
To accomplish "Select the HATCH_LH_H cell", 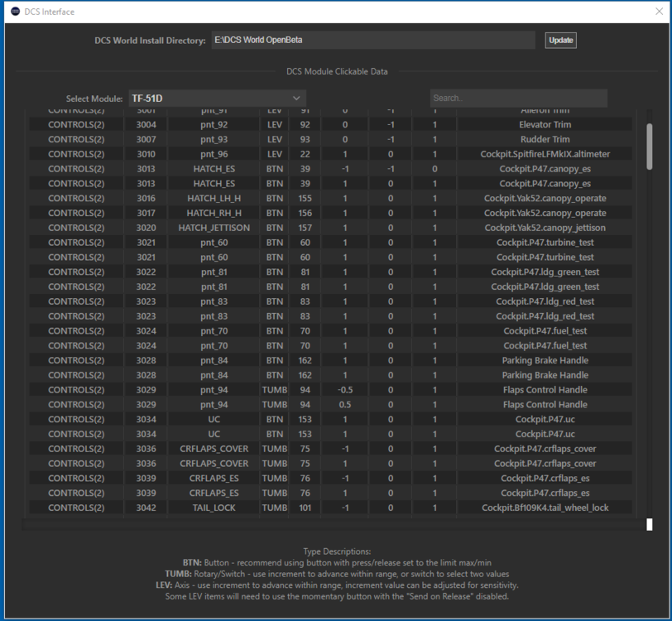I will tap(214, 198).
